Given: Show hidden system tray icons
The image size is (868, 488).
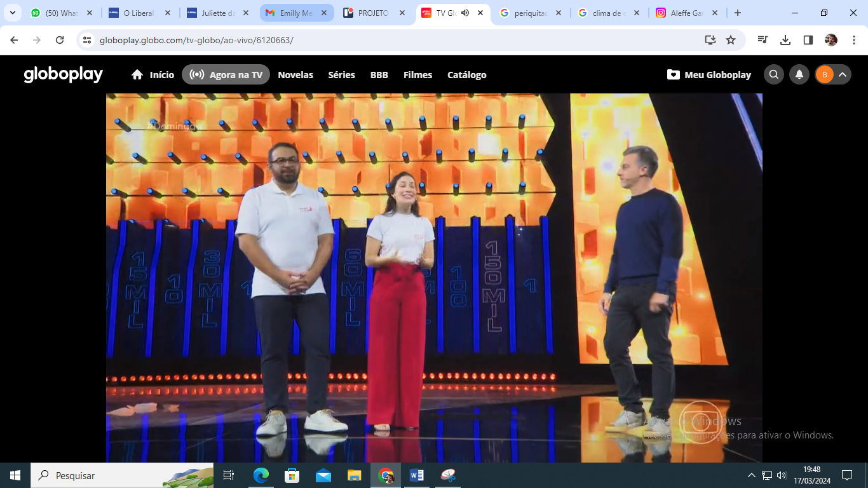Looking at the screenshot, I should click(751, 475).
